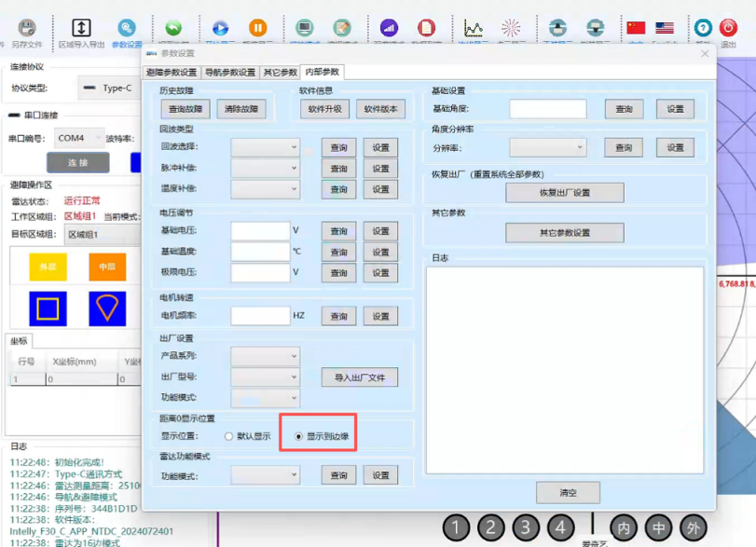This screenshot has width=756, height=547.
Task: Clear the log with the 清空 button
Action: (x=568, y=493)
